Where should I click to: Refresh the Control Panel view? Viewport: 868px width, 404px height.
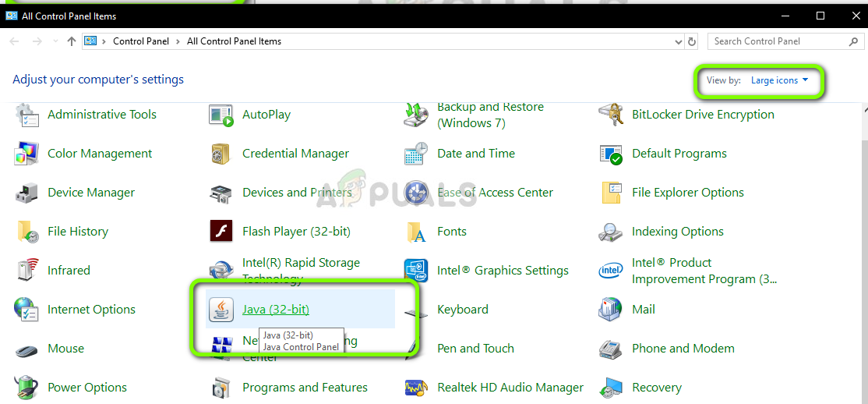[692, 41]
